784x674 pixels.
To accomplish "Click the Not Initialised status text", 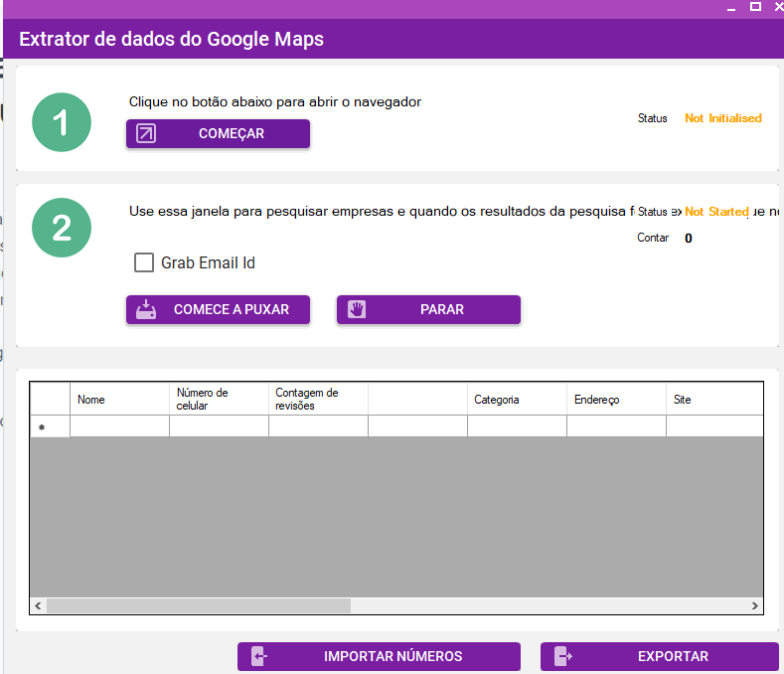I will pos(723,118).
